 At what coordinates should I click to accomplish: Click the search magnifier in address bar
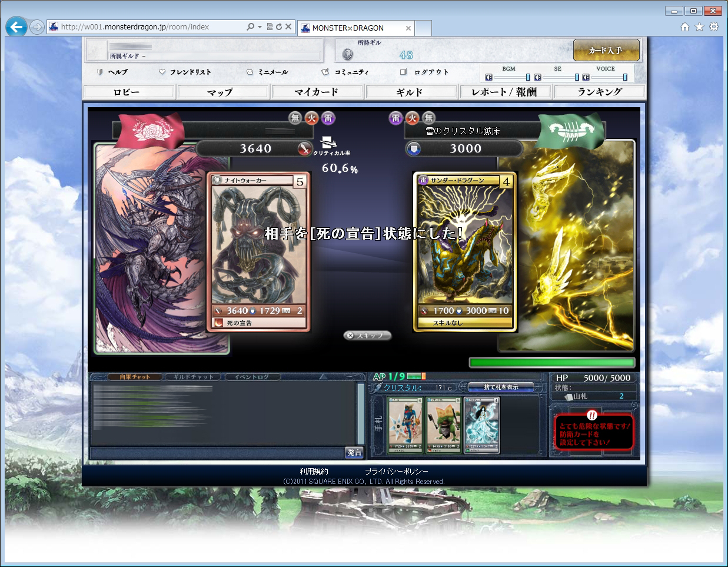pos(251,26)
